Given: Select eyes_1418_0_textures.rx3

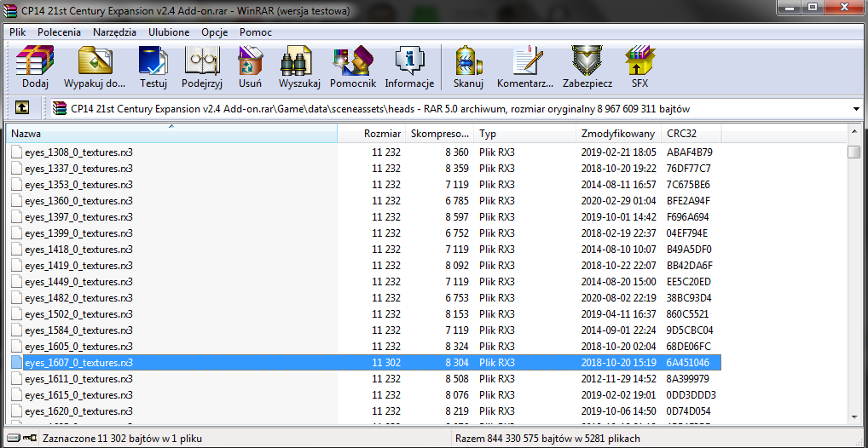Looking at the screenshot, I should 78,250.
